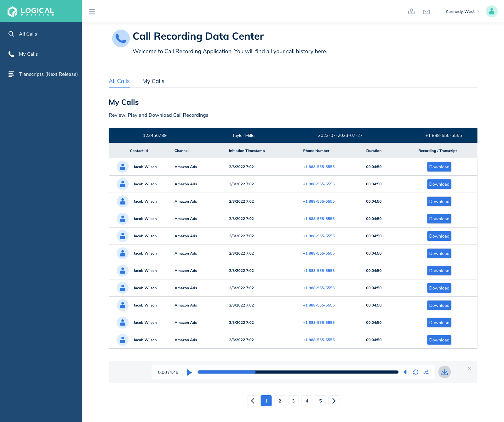Viewport: 504px width, 422px height.
Task: Go to the previous page with the left chevron
Action: tap(253, 401)
